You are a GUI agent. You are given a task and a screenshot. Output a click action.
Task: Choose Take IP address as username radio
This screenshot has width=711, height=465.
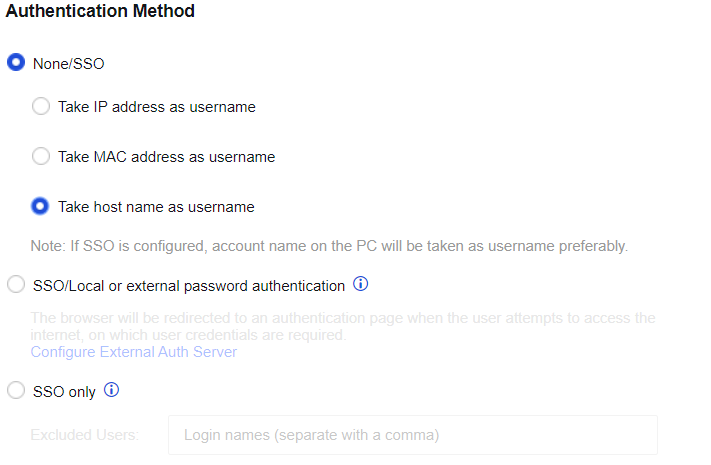tap(41, 106)
